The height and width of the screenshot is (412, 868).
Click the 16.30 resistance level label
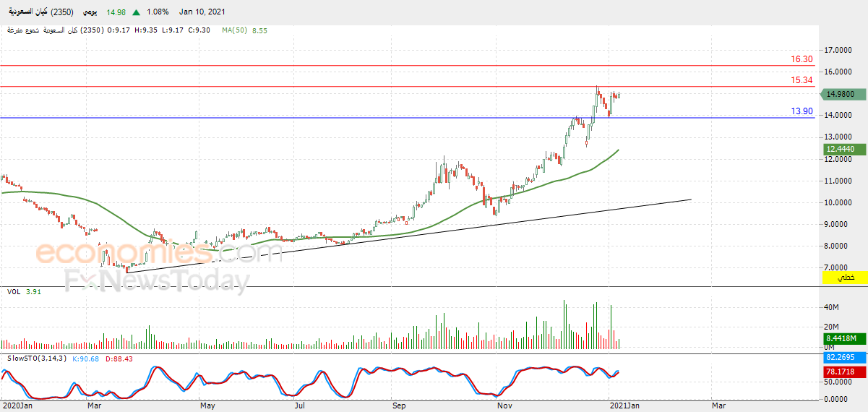[802, 59]
